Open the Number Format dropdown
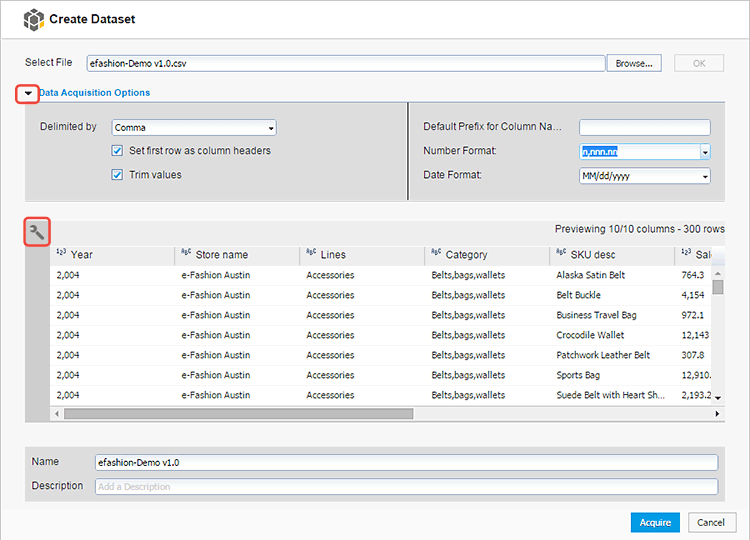Image resolution: width=750 pixels, height=540 pixels. pyautogui.click(x=704, y=152)
